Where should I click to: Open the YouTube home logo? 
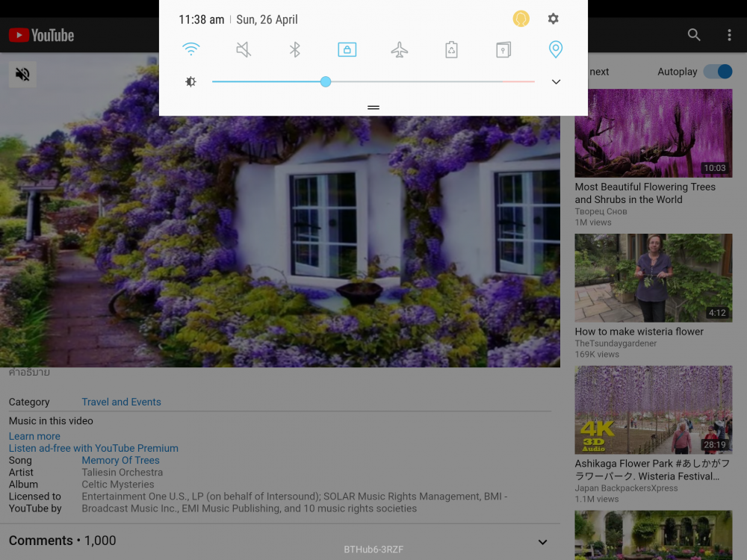[41, 35]
